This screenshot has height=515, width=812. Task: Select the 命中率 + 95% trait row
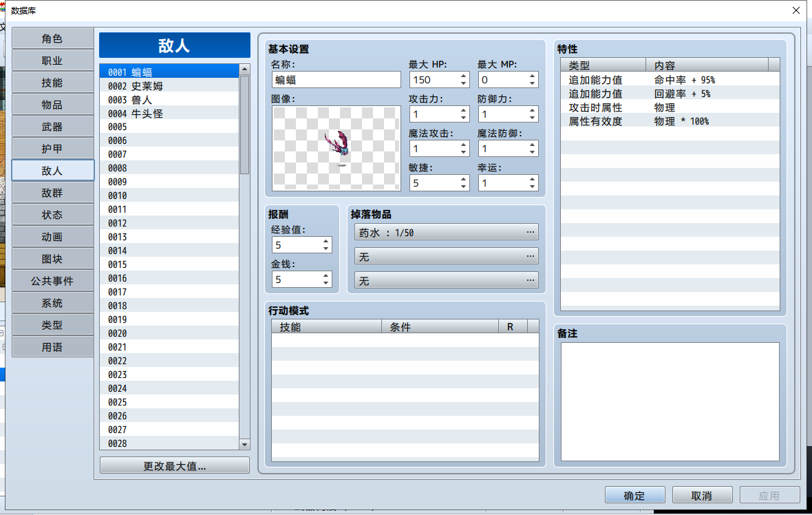pos(670,80)
